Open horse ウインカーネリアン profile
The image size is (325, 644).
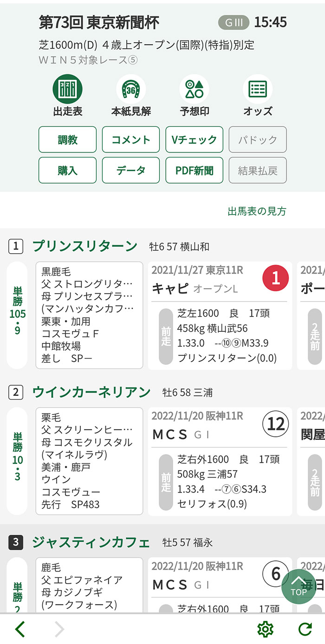click(x=91, y=392)
